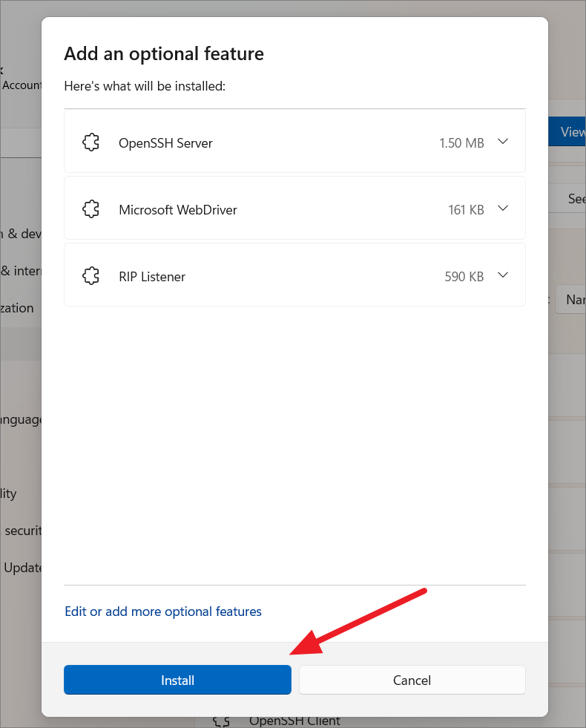Expand OpenSSH Server details chevron

(503, 142)
